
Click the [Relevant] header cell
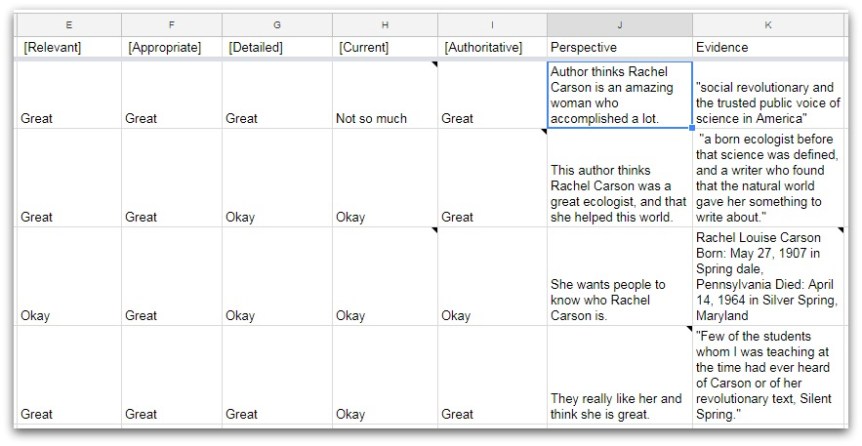click(68, 47)
